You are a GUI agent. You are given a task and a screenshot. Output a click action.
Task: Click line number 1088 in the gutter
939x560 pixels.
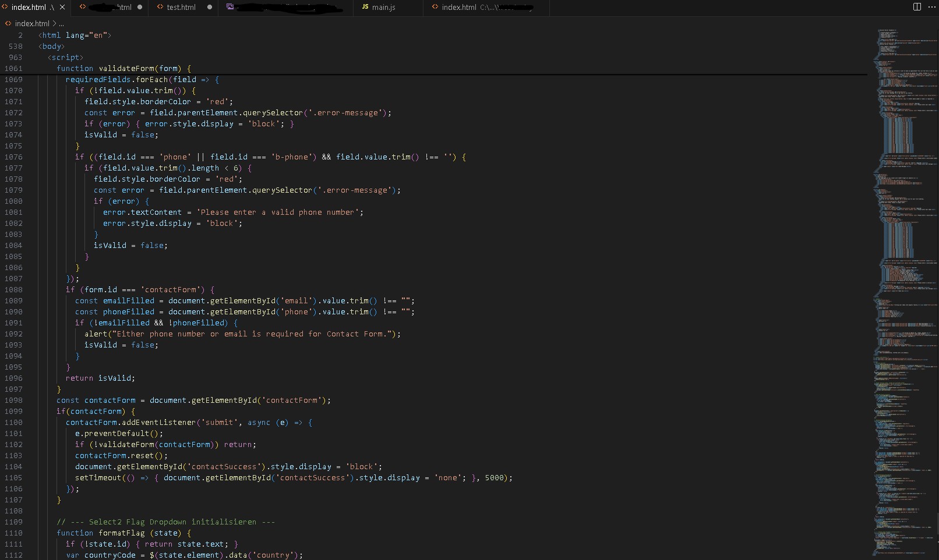point(13,289)
